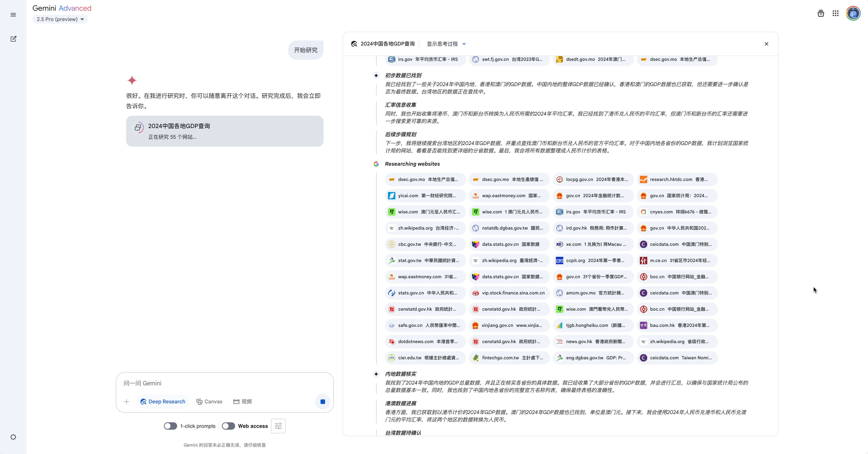868x454 pixels.
Task: Open the safe.gov.cn 人民幣匯率中間 source
Action: coord(425,325)
